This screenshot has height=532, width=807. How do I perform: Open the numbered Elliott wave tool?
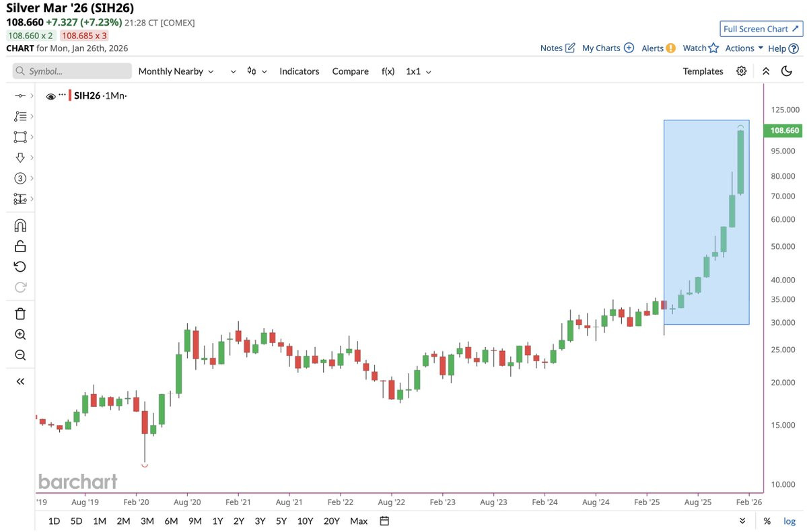click(20, 178)
